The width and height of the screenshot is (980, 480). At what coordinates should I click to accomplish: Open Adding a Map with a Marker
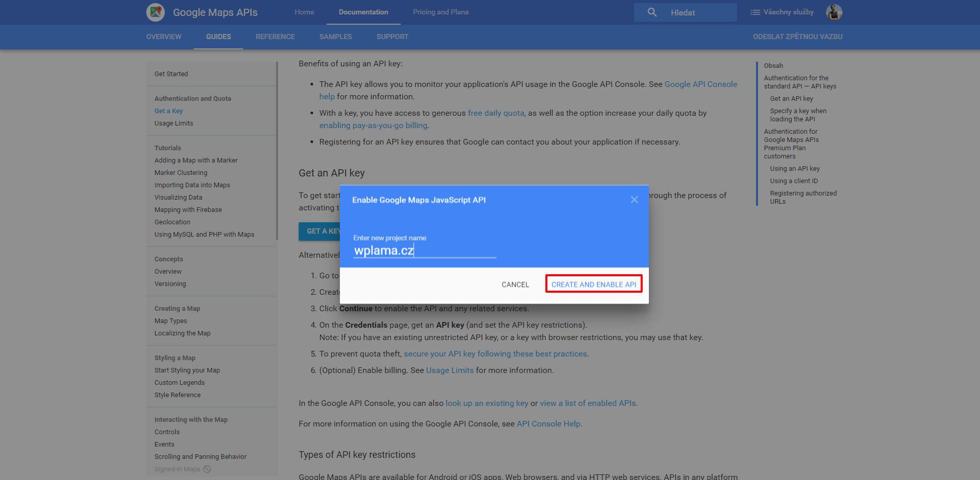196,160
